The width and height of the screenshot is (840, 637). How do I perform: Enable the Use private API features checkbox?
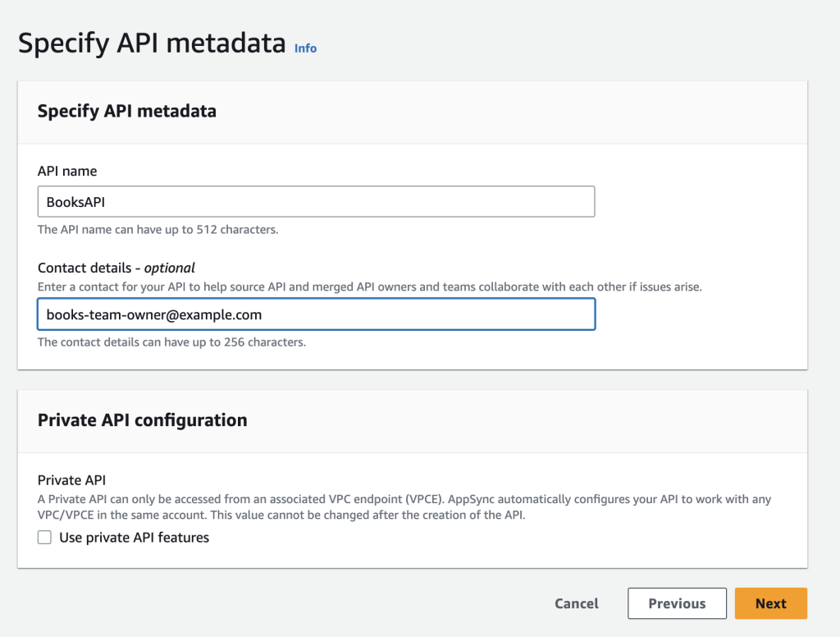[44, 537]
